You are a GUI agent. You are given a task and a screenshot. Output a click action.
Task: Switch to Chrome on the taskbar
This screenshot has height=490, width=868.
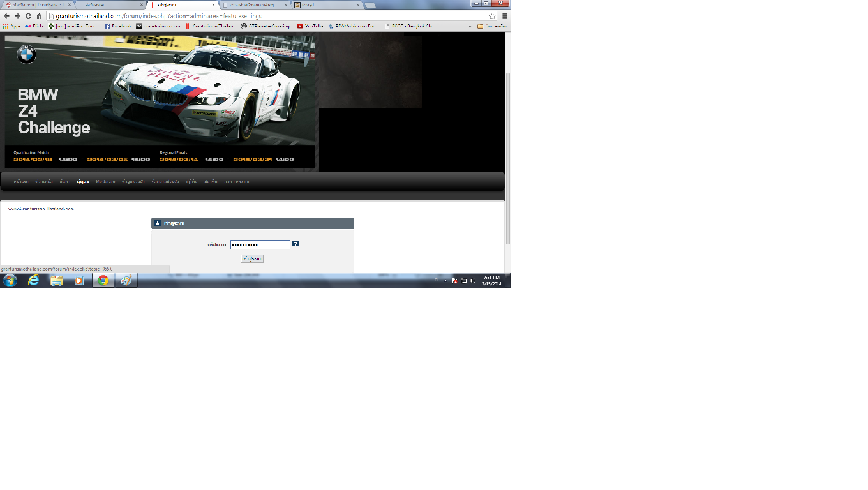[103, 281]
